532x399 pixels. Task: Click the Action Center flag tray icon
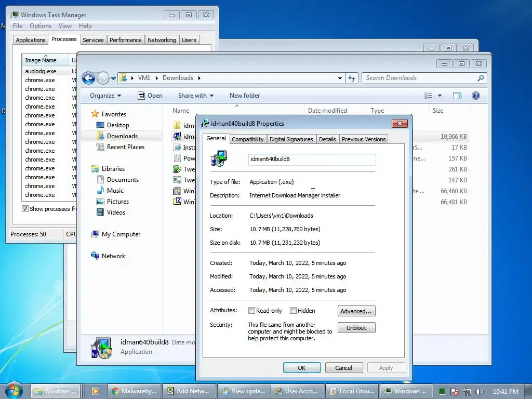point(454,392)
